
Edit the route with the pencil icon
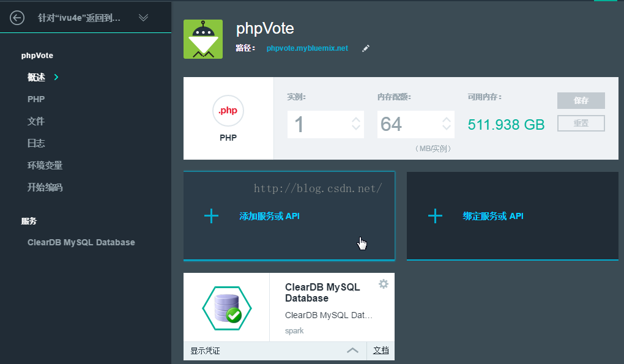tap(366, 48)
